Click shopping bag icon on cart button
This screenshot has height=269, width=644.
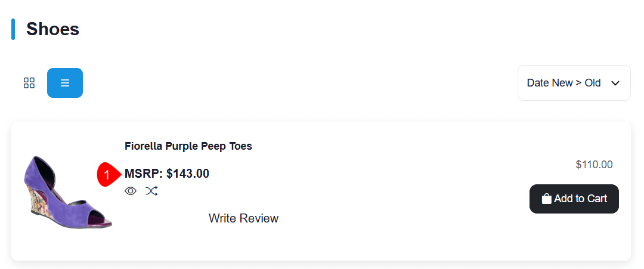pos(546,199)
